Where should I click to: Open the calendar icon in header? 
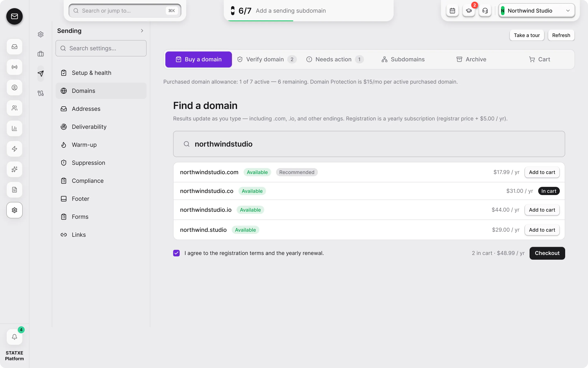click(x=452, y=11)
